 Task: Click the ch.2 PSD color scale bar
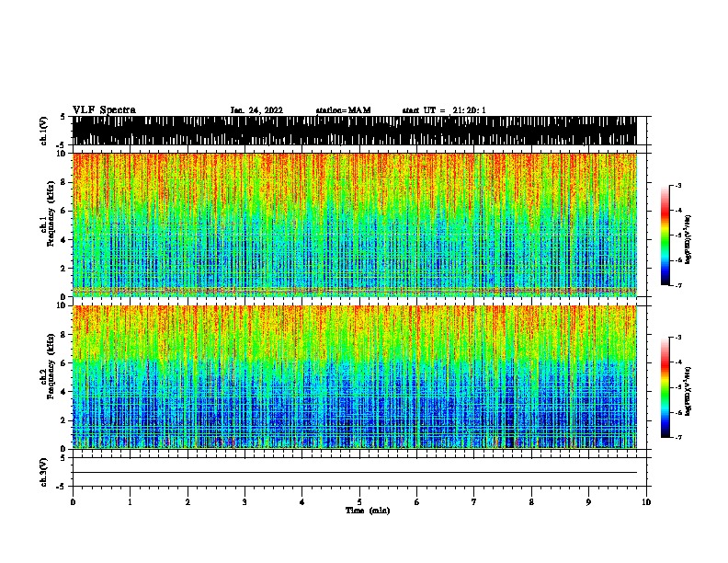[665, 387]
